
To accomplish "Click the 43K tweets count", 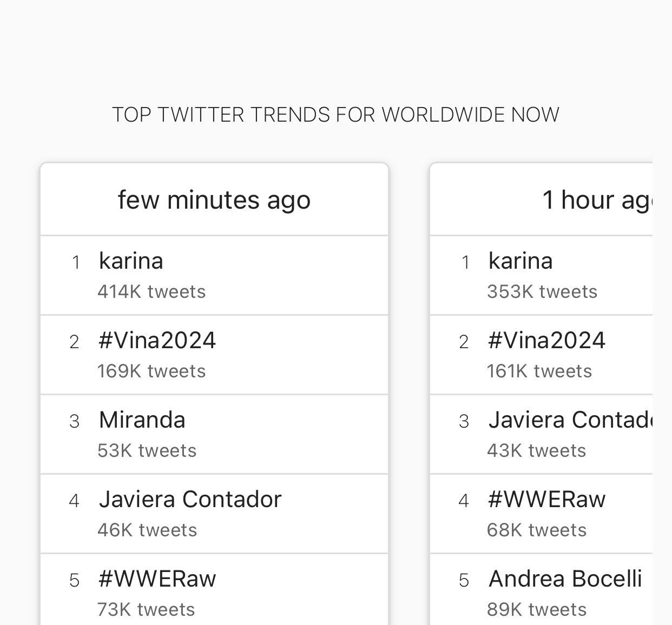I will [537, 451].
